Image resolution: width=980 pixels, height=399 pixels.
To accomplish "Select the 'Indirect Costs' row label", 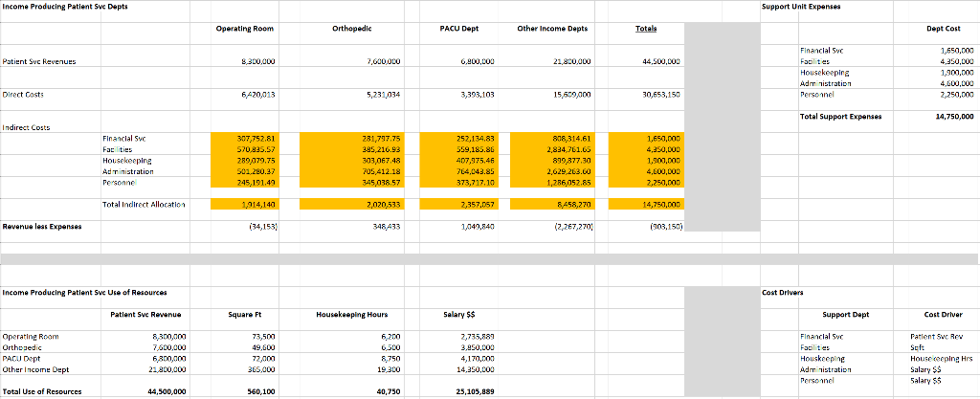I will coord(26,127).
